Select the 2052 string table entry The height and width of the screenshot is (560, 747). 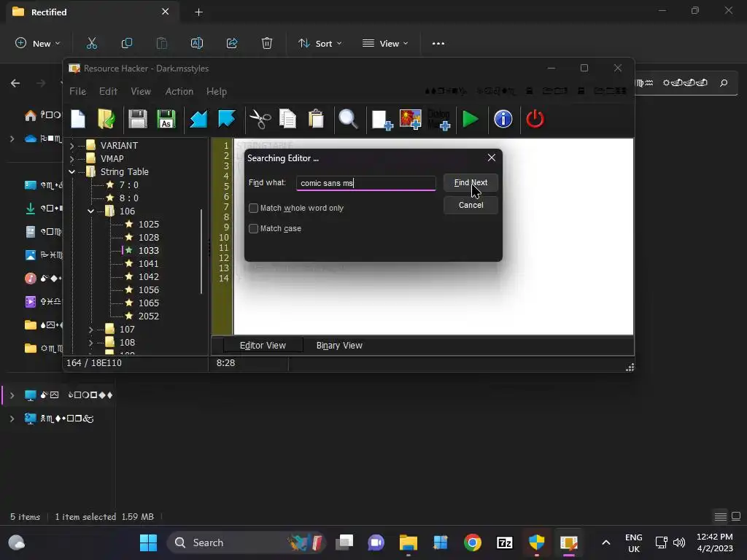(148, 316)
